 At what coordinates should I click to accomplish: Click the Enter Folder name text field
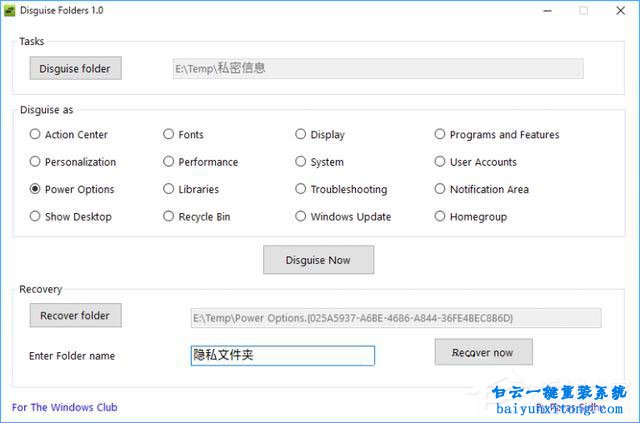point(282,355)
